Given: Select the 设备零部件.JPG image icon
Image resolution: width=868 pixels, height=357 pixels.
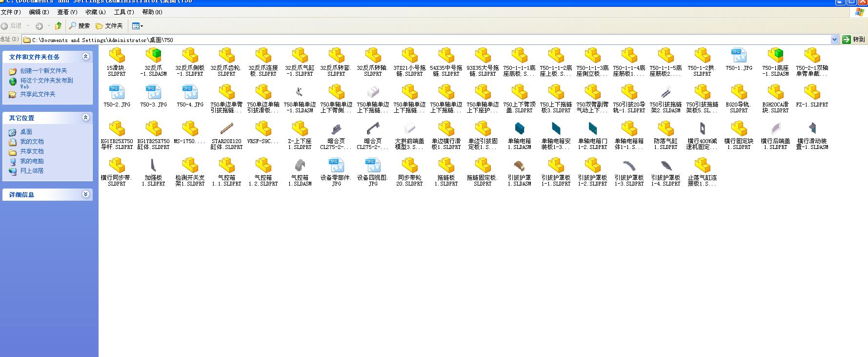Looking at the screenshot, I should tap(336, 165).
